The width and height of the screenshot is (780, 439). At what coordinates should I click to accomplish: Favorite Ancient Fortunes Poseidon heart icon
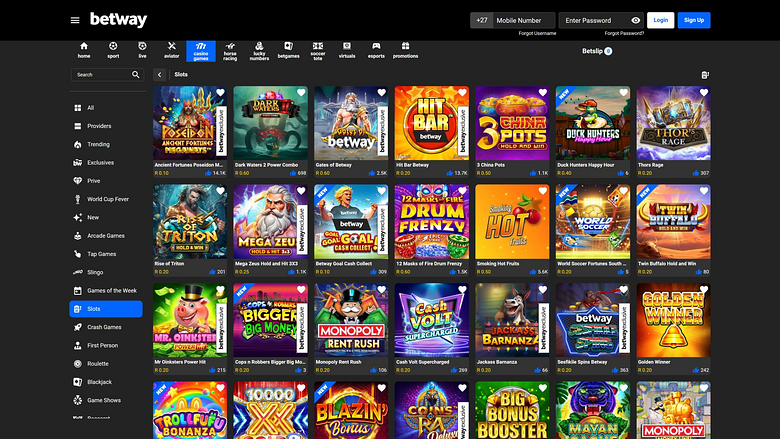tap(220, 92)
